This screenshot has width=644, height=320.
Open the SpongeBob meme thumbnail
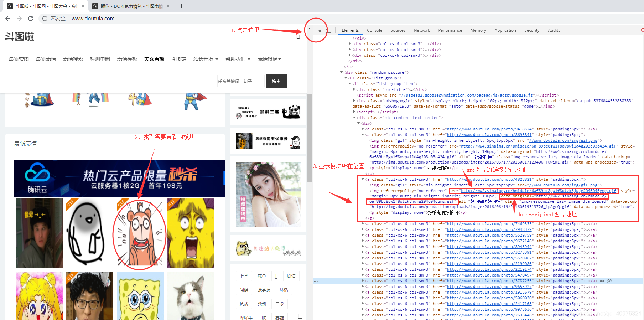tap(140, 296)
